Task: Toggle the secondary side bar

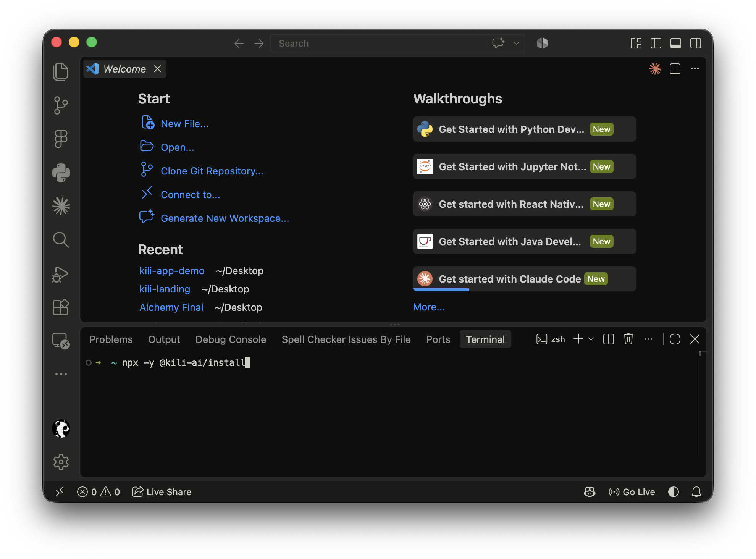Action: (696, 43)
